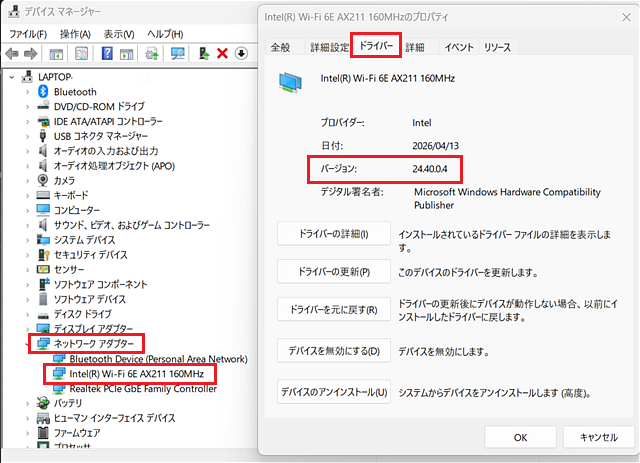The width and height of the screenshot is (640, 463).
Task: Click the ドライバーの詳細(I) button
Action: tap(334, 234)
